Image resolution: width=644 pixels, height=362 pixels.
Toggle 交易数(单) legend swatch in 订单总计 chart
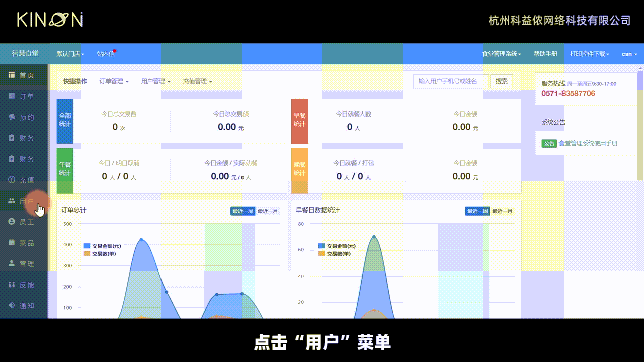pos(87,254)
